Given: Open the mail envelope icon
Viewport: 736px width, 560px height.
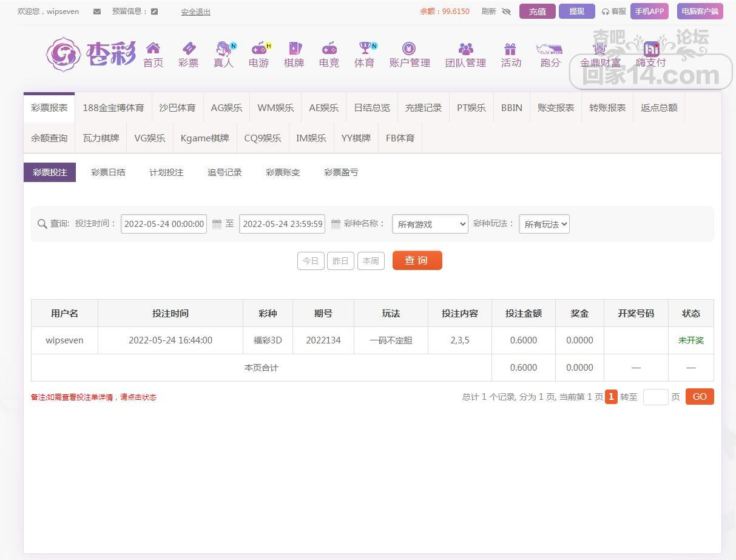Looking at the screenshot, I should pyautogui.click(x=97, y=12).
